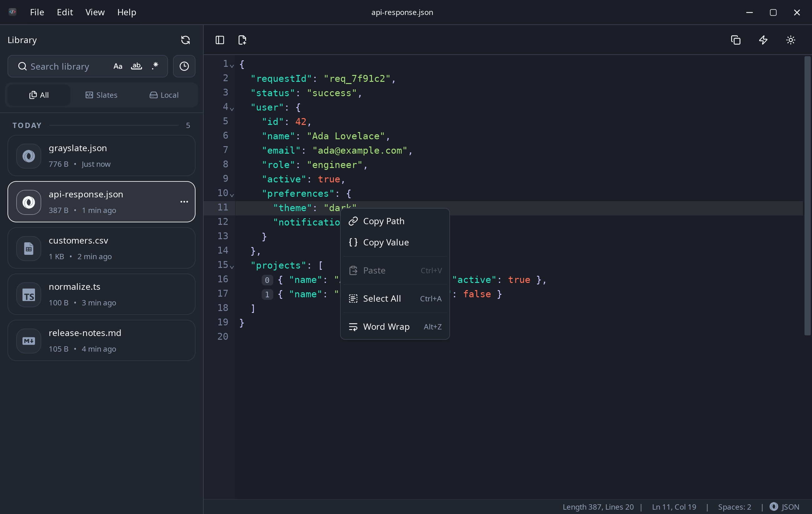Click the disabled Paste context menu entry

395,270
